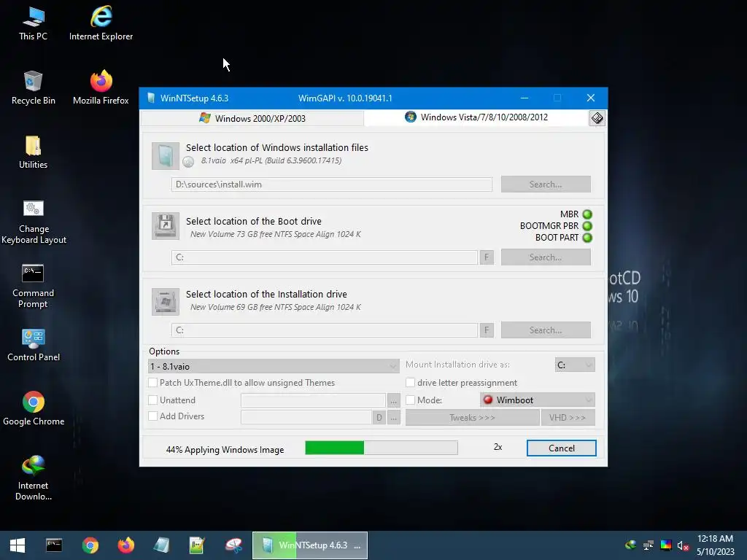Open Change Keyboard Layout icon
The width and height of the screenshot is (747, 560).
pos(34,222)
